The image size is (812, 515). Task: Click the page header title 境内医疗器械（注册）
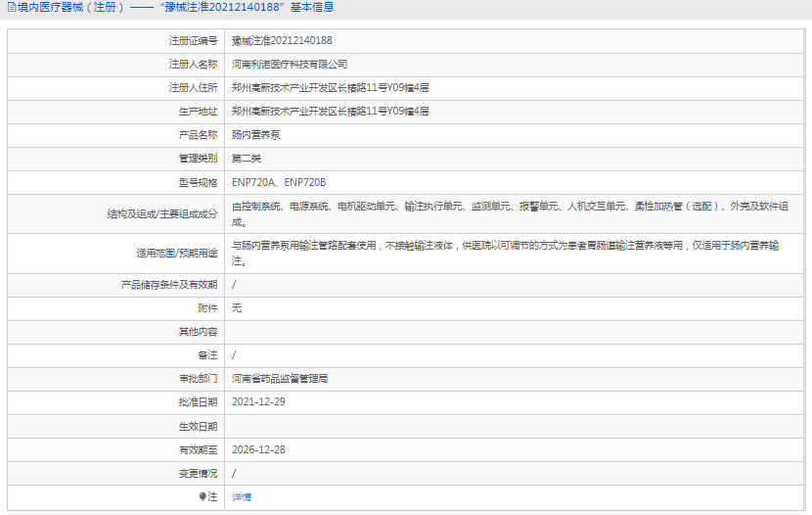click(71, 7)
